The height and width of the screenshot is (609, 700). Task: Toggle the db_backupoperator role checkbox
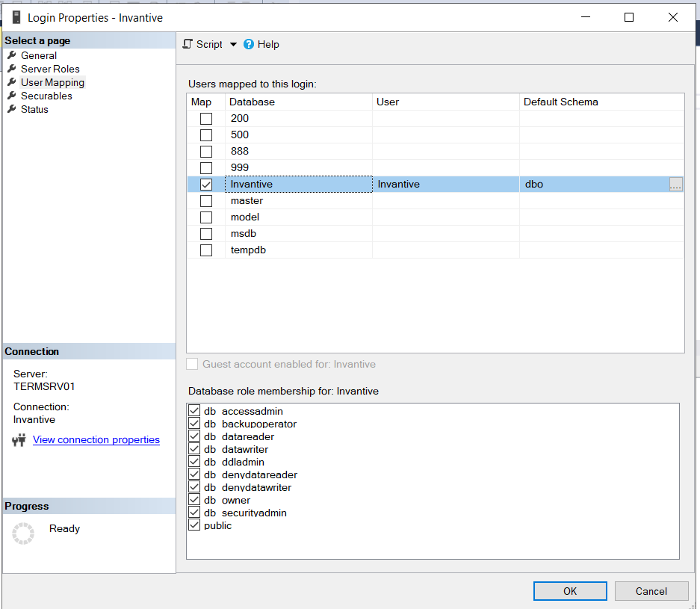pyautogui.click(x=194, y=423)
